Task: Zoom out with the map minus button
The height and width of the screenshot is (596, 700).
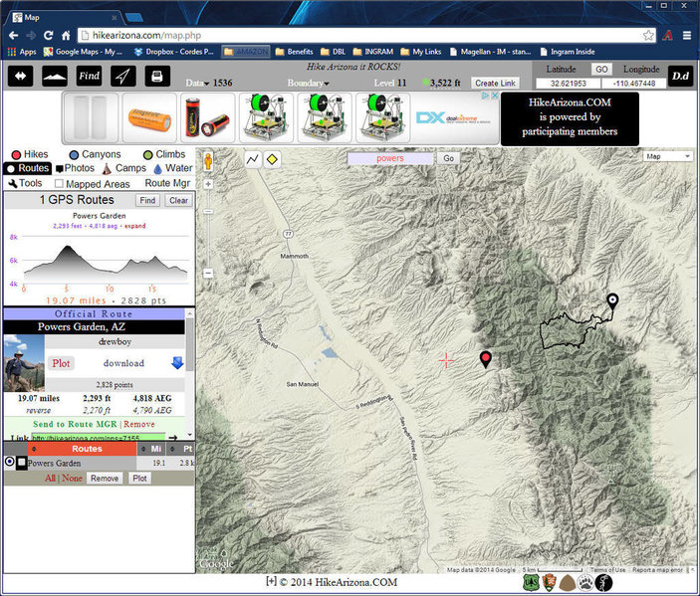Action: [x=208, y=273]
